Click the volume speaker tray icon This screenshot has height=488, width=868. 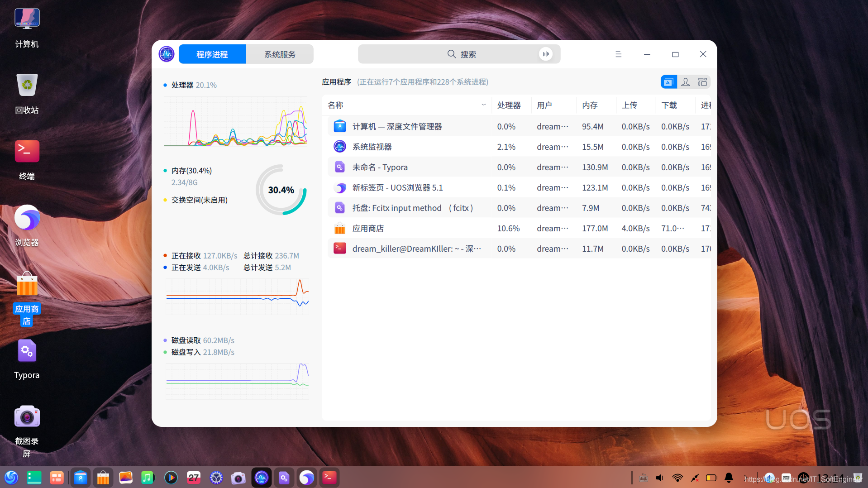660,478
